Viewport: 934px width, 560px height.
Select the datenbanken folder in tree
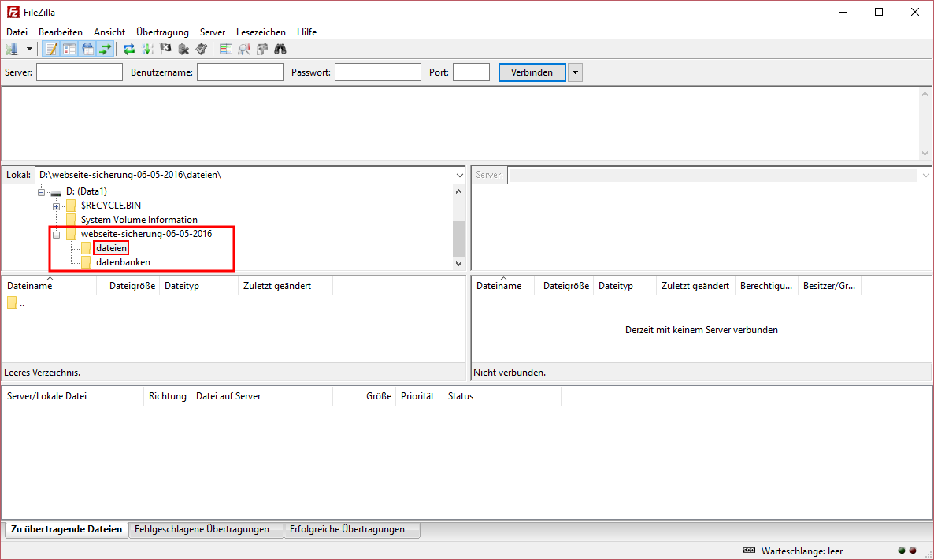coord(123,262)
